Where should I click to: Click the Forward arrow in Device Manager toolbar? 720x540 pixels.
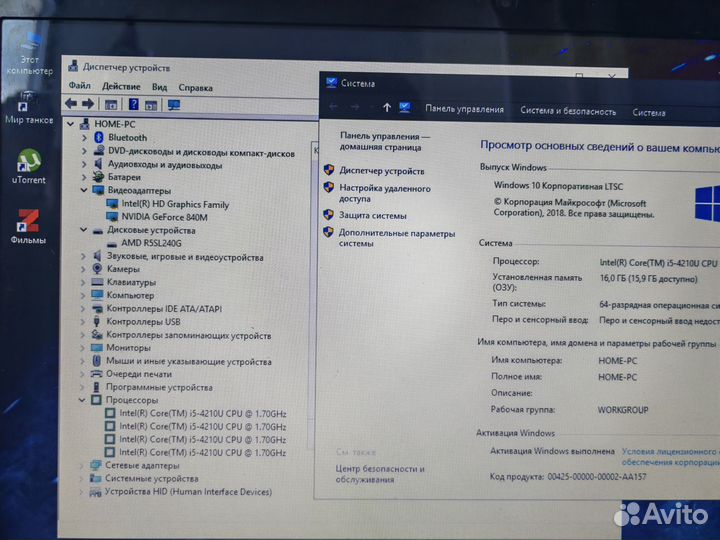point(88,104)
